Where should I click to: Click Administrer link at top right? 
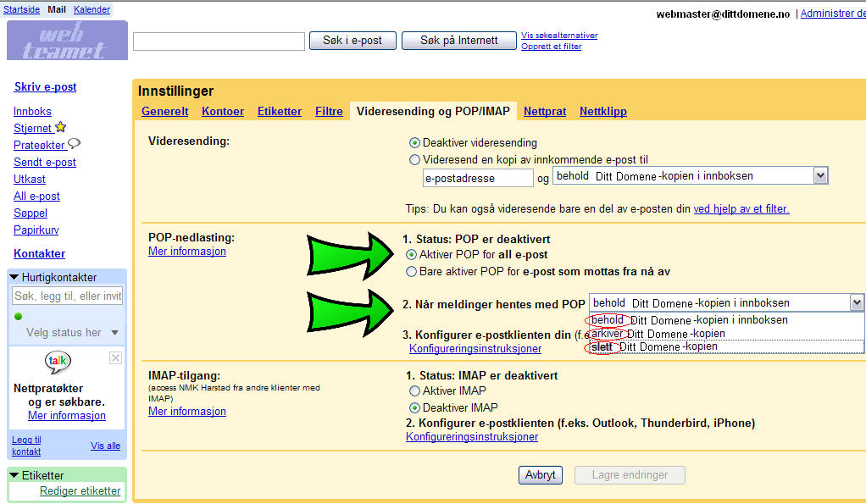point(833,14)
